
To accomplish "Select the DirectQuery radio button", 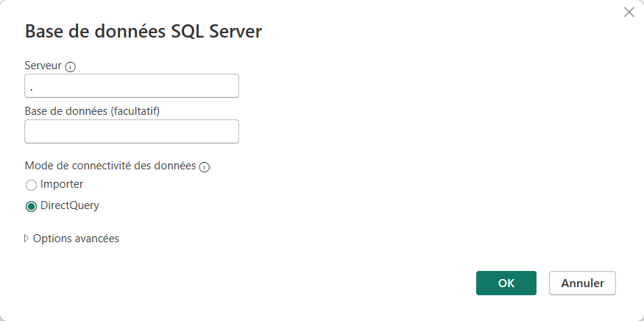I will click(x=31, y=206).
